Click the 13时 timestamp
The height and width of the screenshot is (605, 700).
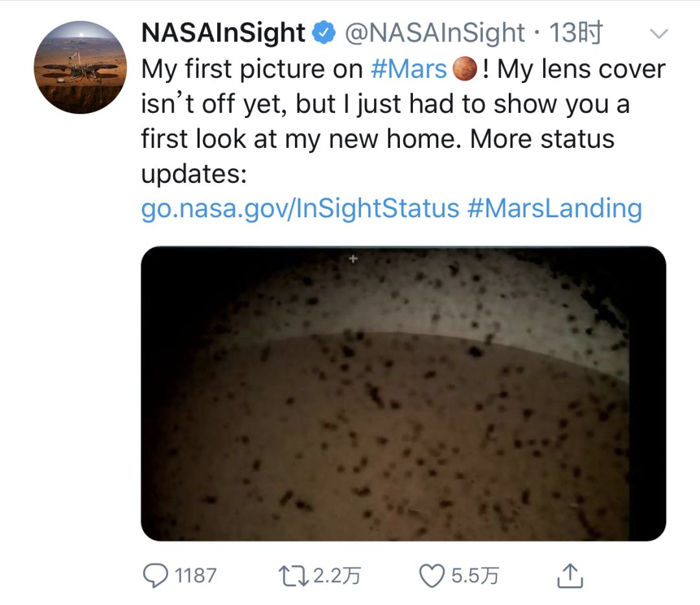click(576, 32)
